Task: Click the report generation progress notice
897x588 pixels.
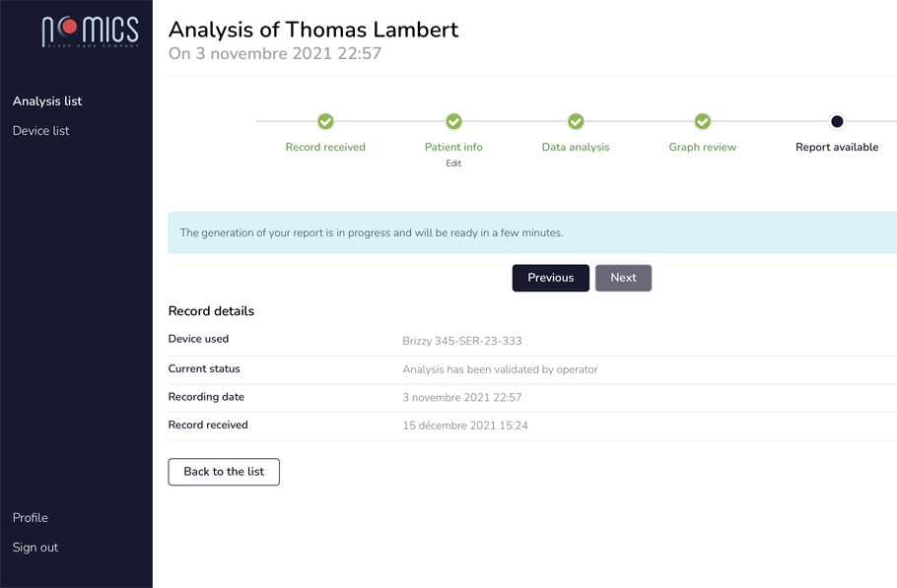Action: [532, 233]
